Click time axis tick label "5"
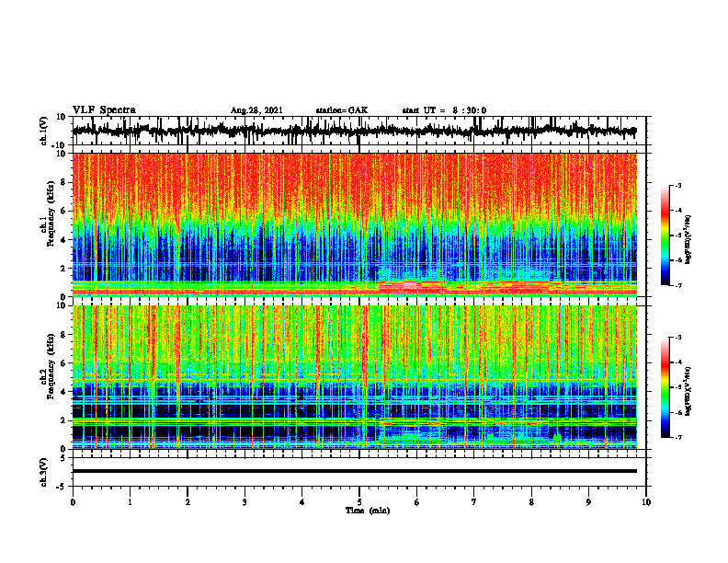 359,502
